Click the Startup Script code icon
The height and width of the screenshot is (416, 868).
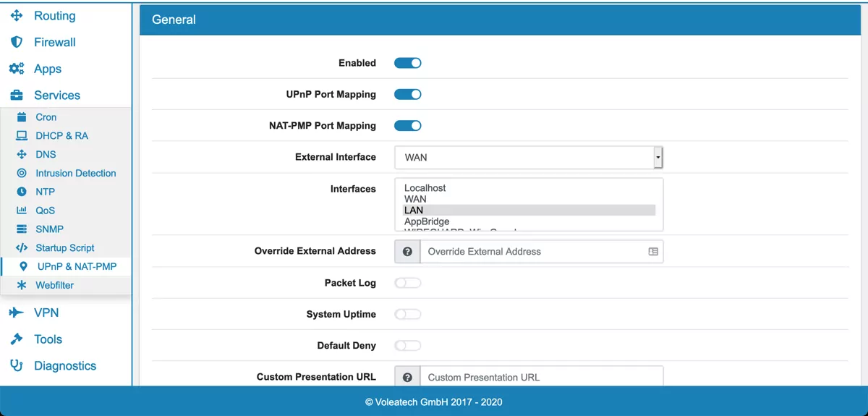tap(22, 248)
